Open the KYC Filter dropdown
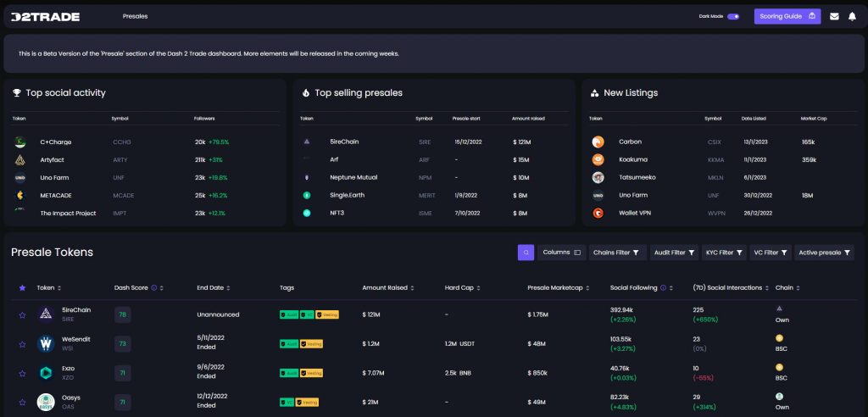Image resolution: width=868 pixels, height=417 pixels. tap(724, 253)
